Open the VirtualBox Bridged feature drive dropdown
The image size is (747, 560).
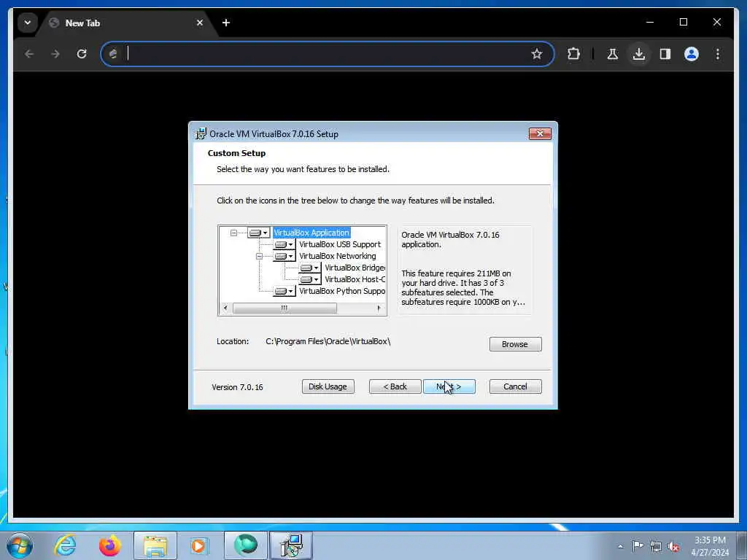pyautogui.click(x=309, y=268)
